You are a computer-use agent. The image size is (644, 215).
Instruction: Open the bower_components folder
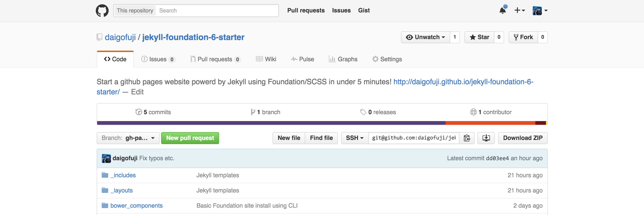[x=136, y=206]
